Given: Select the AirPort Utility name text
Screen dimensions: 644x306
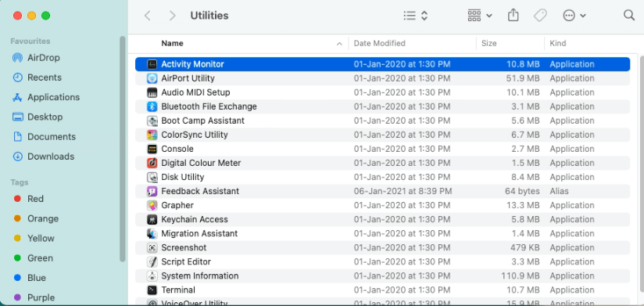Looking at the screenshot, I should [188, 78].
